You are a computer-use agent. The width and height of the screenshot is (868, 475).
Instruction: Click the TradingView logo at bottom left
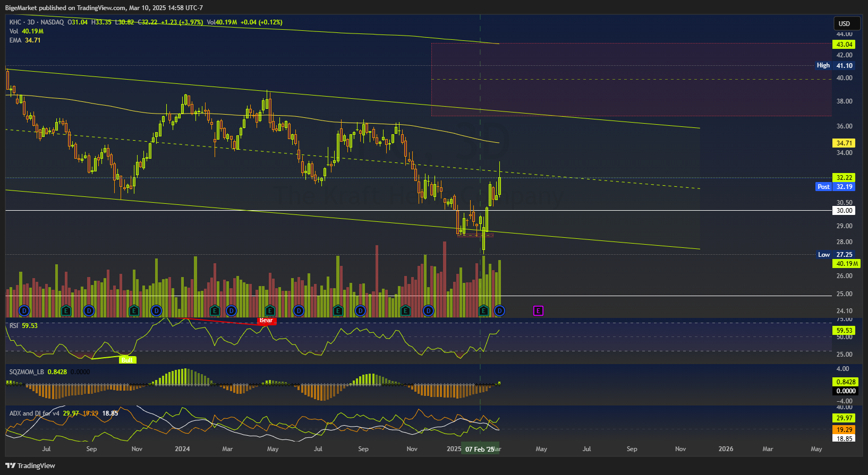tap(30, 465)
